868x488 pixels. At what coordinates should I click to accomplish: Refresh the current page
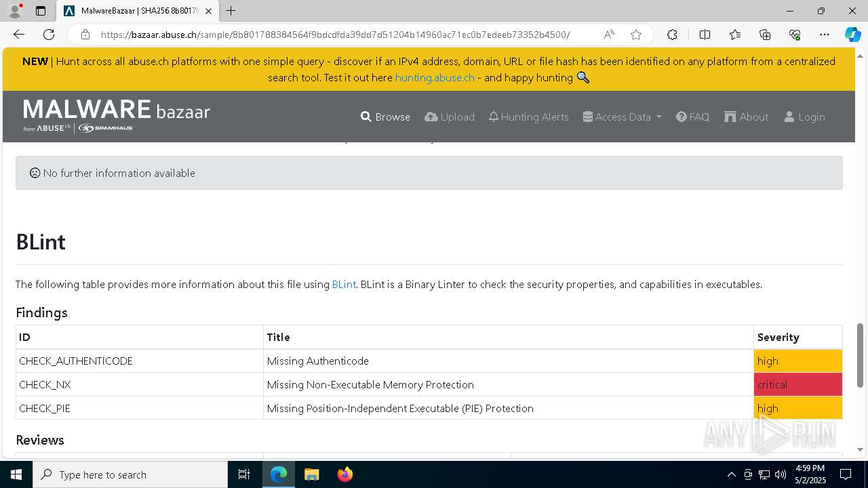[x=49, y=35]
